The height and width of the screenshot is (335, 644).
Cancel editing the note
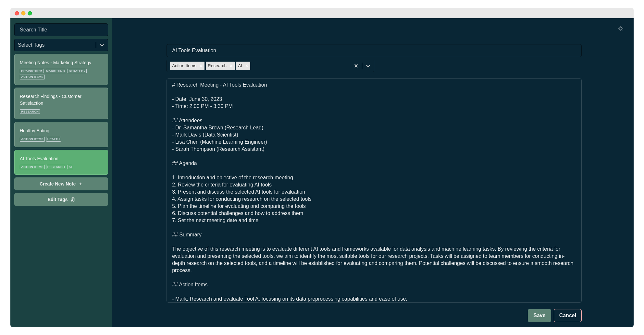tap(567, 316)
